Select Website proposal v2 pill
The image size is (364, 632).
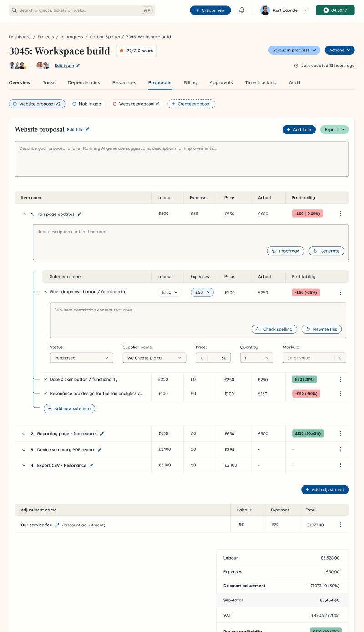click(37, 104)
